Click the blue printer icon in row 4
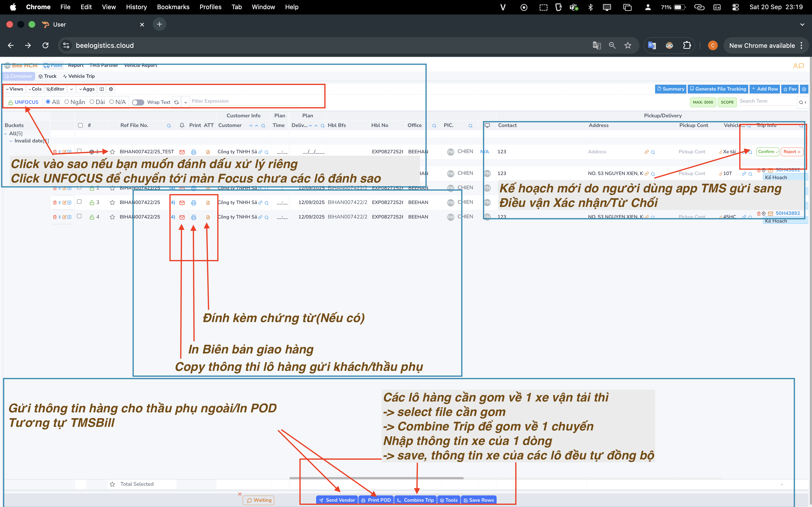This screenshot has height=507, width=812. click(x=194, y=217)
